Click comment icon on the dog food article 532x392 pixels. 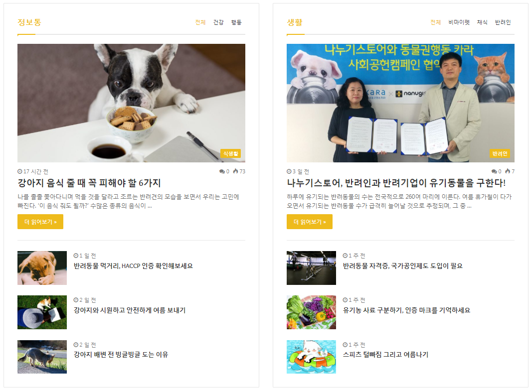[x=222, y=171]
